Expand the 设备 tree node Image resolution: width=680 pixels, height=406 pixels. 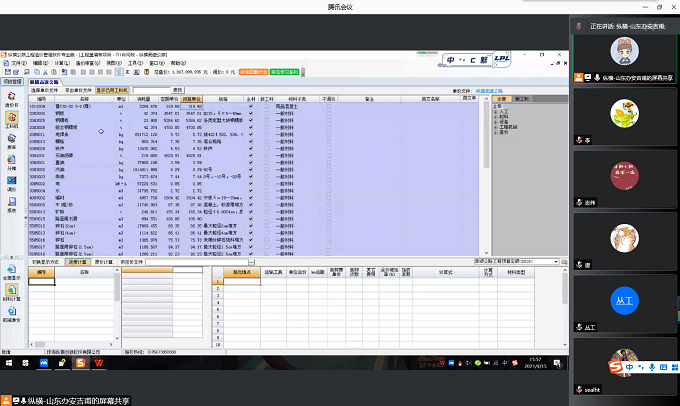(496, 122)
